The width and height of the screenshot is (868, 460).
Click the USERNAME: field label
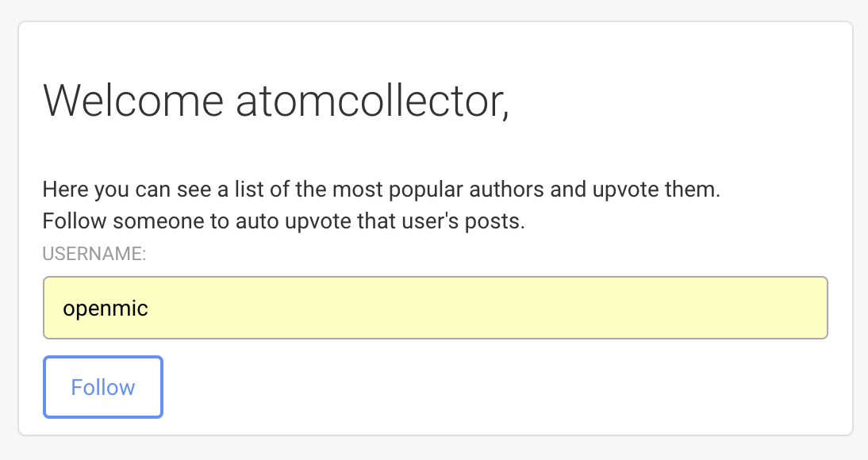(x=94, y=254)
